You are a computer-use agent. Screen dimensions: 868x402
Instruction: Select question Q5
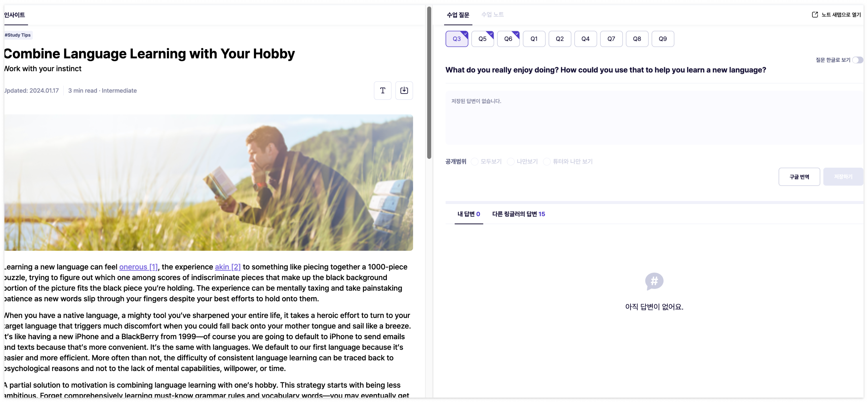tap(482, 39)
